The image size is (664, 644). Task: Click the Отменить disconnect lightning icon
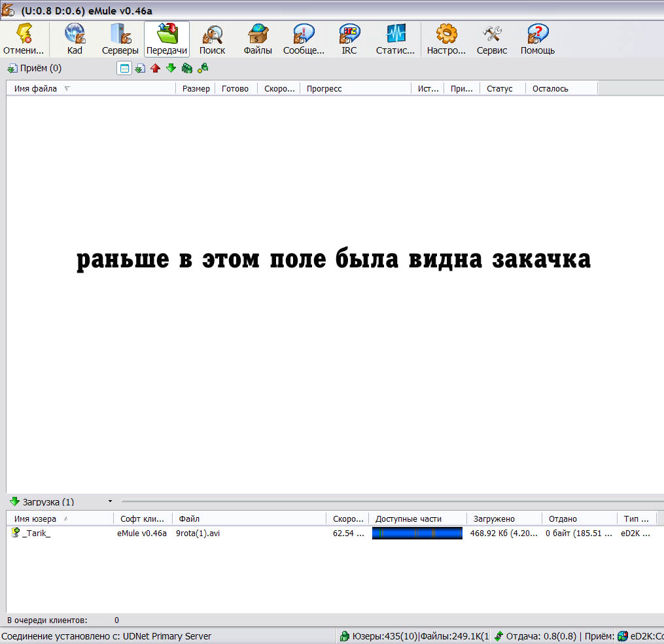[24, 39]
